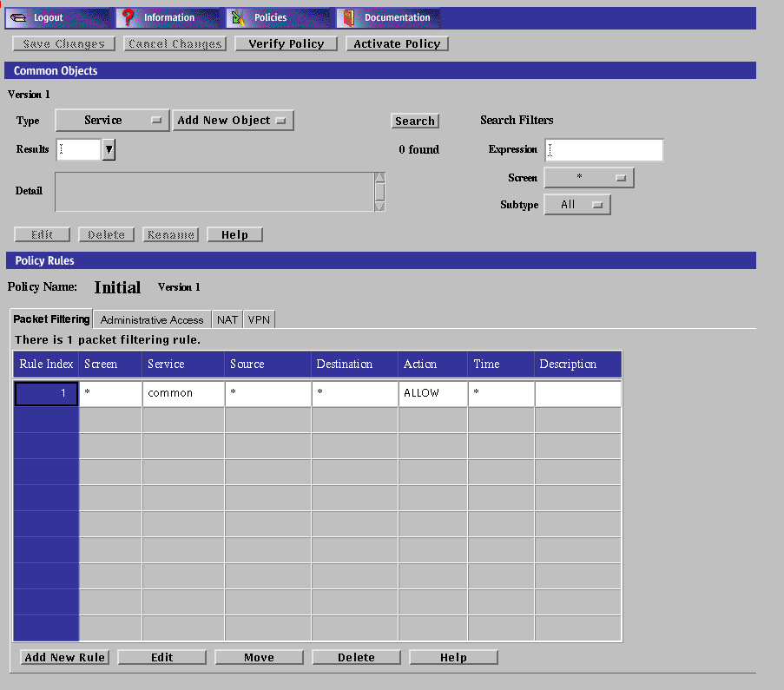This screenshot has width=784, height=690.
Task: Click the Detail box scroll down arrow
Action: (379, 207)
